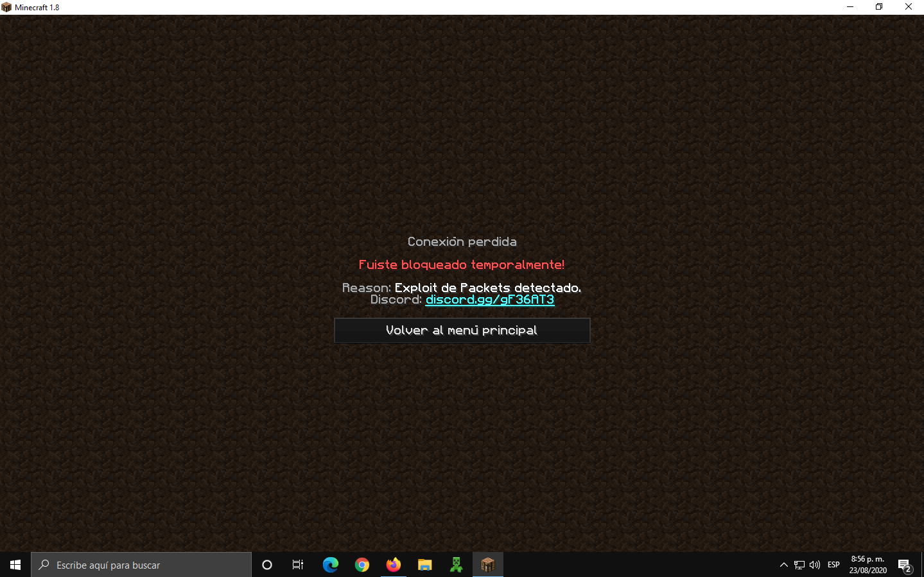Open the notification Action Center
The image size is (924, 577).
905,565
